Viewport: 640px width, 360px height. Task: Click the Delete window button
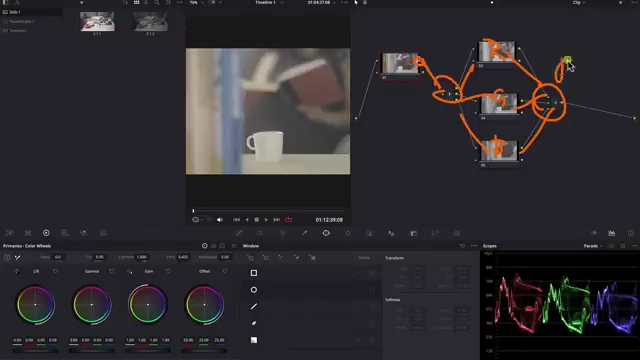pos(364,258)
